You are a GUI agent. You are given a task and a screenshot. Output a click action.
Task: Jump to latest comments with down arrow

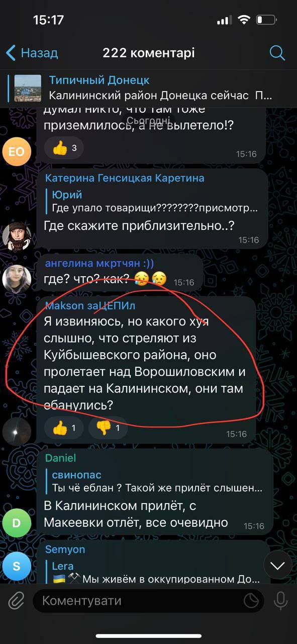[x=277, y=565]
